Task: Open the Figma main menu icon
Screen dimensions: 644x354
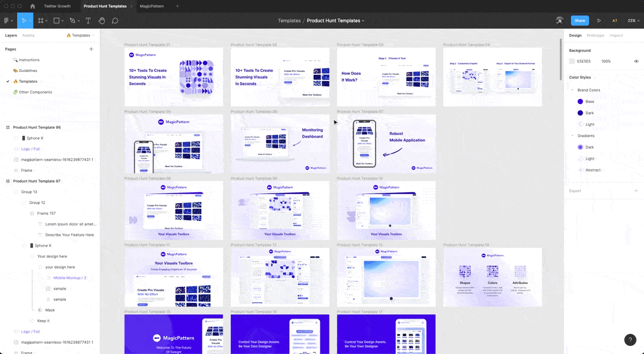Action: click(x=6, y=20)
